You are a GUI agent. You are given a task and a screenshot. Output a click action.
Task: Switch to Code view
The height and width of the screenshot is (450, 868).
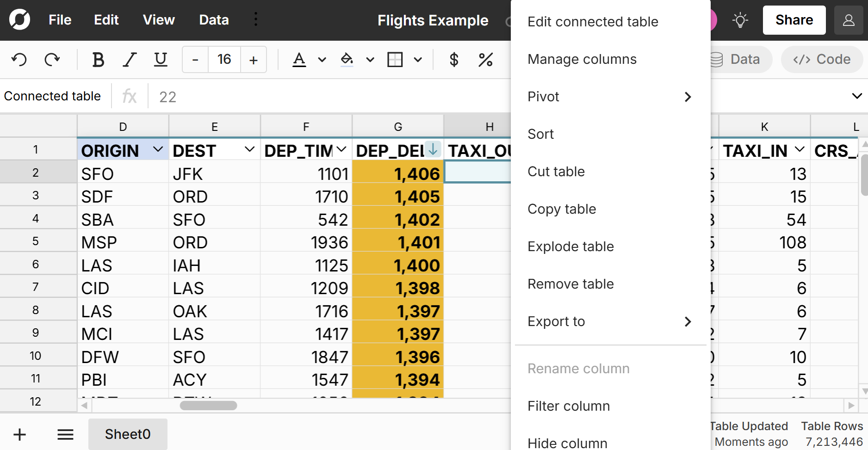[x=821, y=59]
